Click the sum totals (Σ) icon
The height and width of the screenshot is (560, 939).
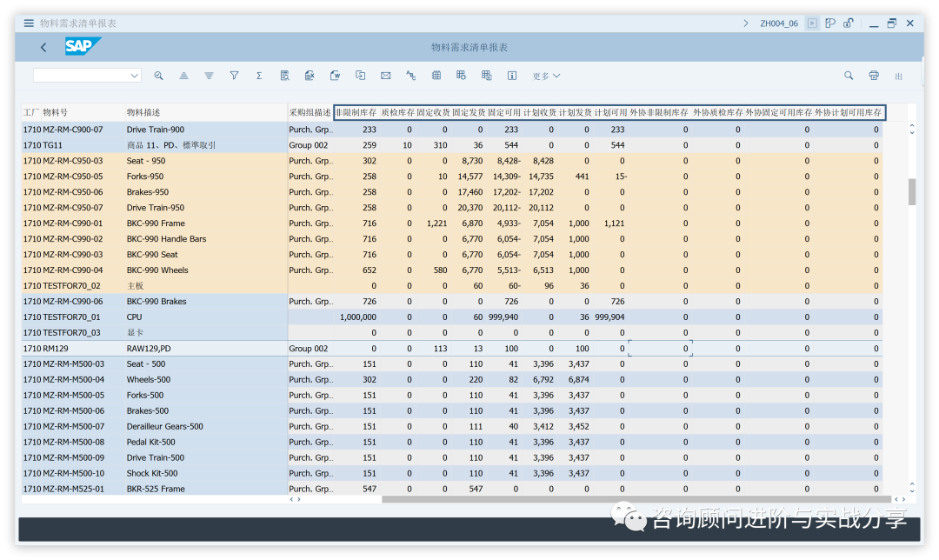click(x=258, y=76)
